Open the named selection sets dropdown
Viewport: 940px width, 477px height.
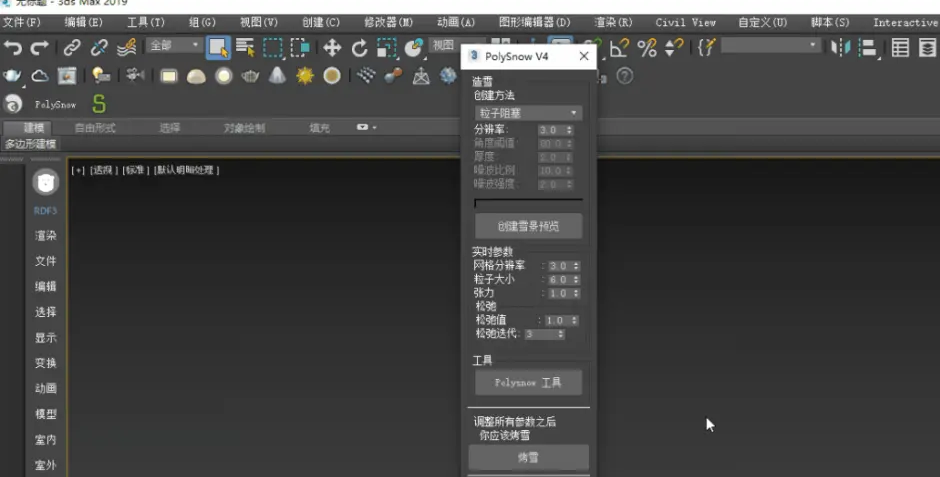[x=770, y=46]
